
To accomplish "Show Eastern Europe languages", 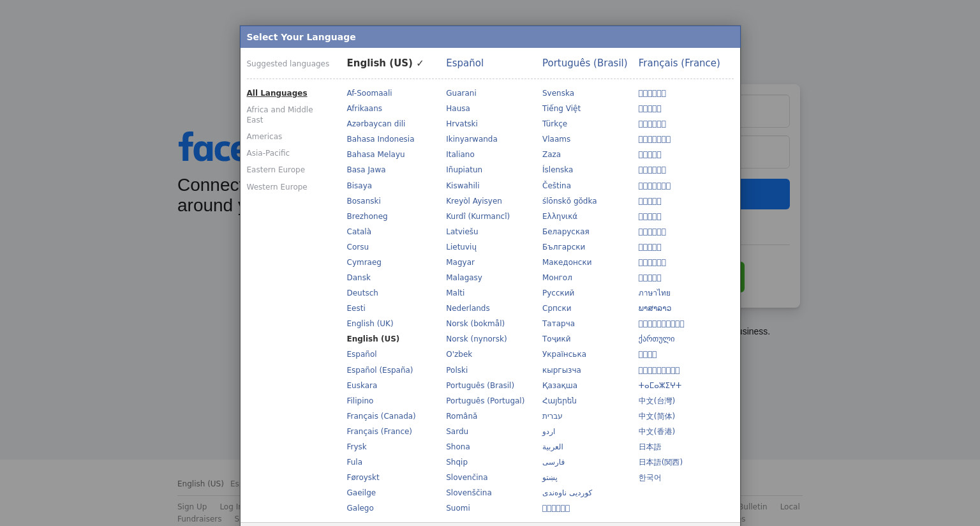I will point(276,170).
